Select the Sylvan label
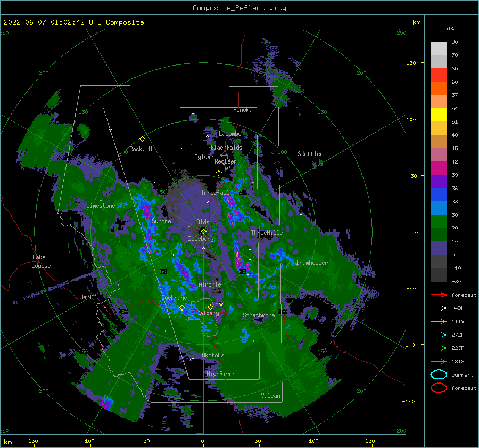This screenshot has height=448, width=479. [204, 157]
